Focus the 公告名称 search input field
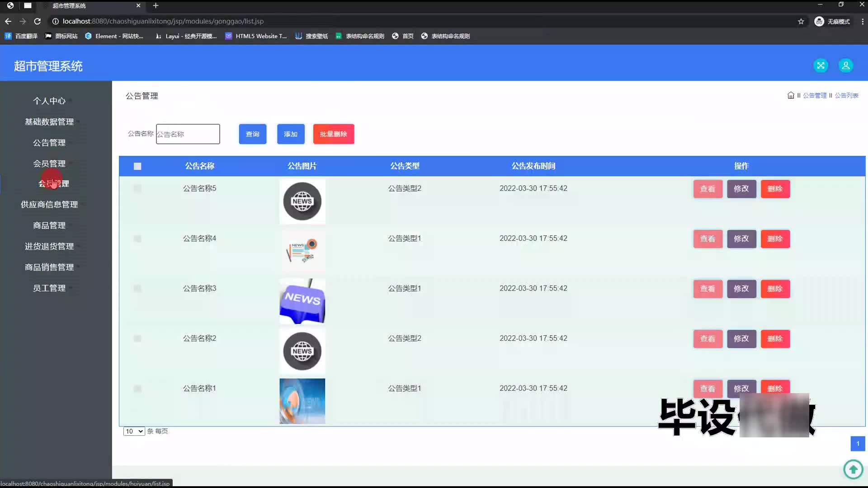 [x=188, y=134]
